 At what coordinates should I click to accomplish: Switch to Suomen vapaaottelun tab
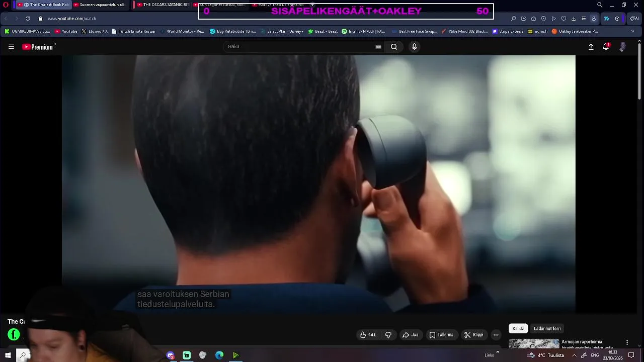click(99, 5)
